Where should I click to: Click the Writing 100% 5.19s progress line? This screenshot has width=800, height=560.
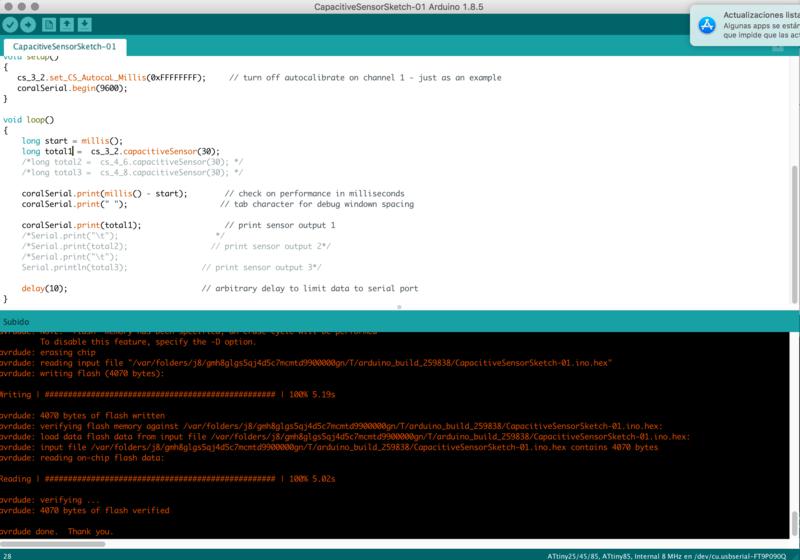point(168,395)
